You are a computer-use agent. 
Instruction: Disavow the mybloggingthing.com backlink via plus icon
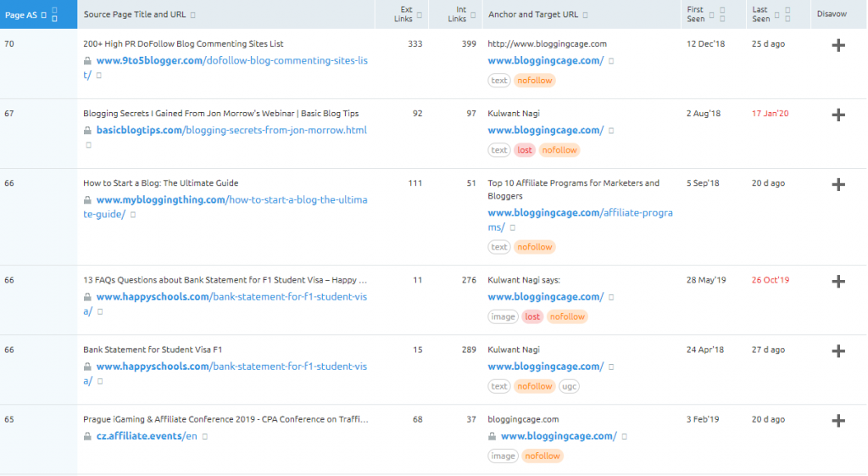point(838,184)
